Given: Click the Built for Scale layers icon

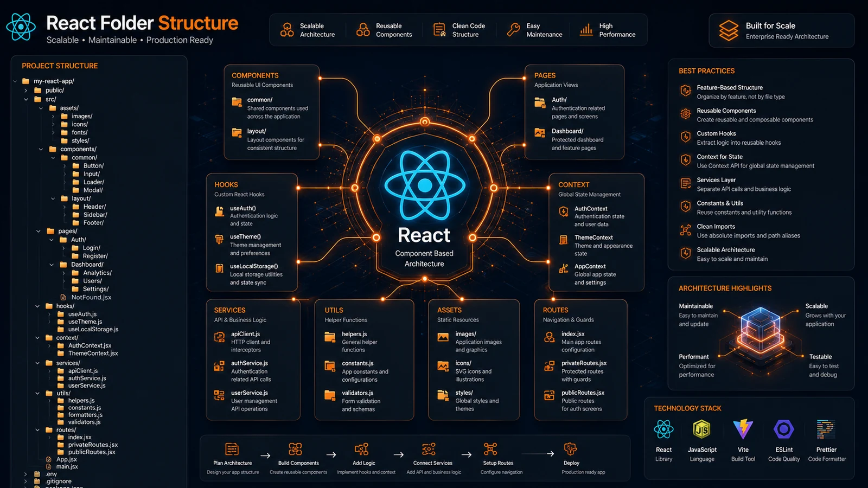Looking at the screenshot, I should click(x=729, y=30).
